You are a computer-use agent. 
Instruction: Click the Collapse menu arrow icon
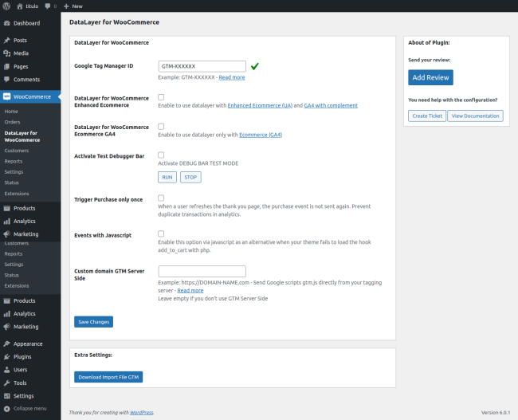[x=7, y=409]
